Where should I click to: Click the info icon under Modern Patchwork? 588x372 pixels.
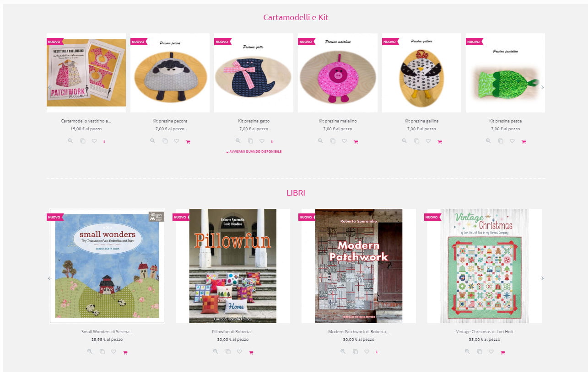(377, 352)
